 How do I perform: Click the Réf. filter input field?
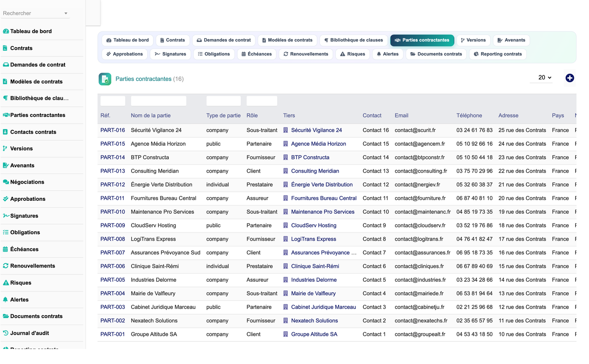[x=113, y=101]
